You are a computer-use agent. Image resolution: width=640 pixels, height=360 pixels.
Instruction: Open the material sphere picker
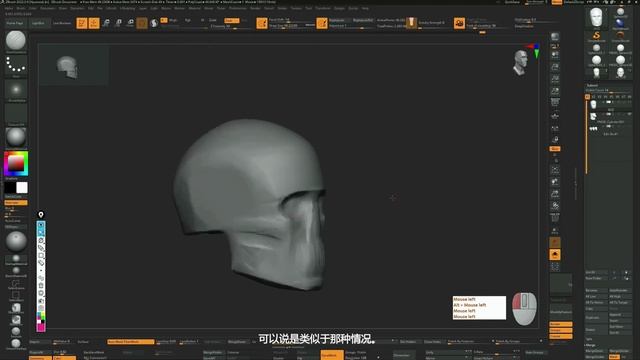click(16, 138)
